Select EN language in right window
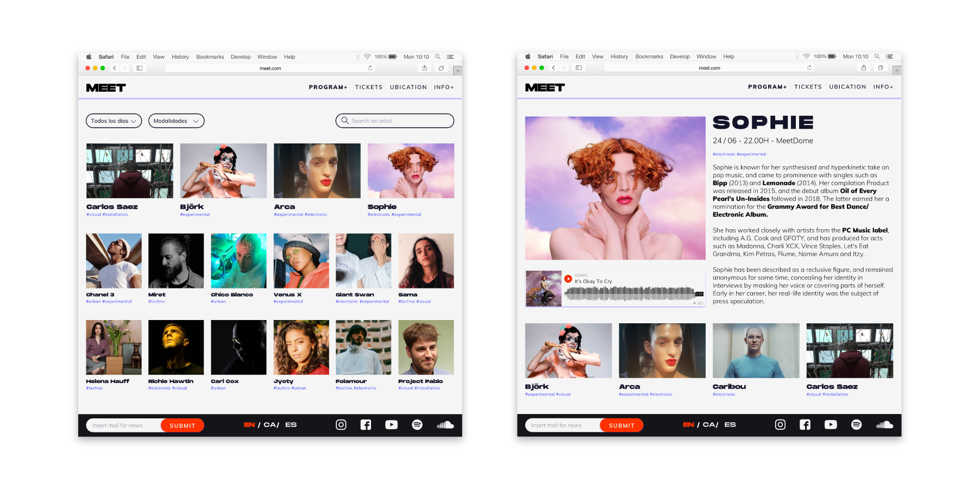Viewport: 980px width, 489px height. [x=688, y=425]
